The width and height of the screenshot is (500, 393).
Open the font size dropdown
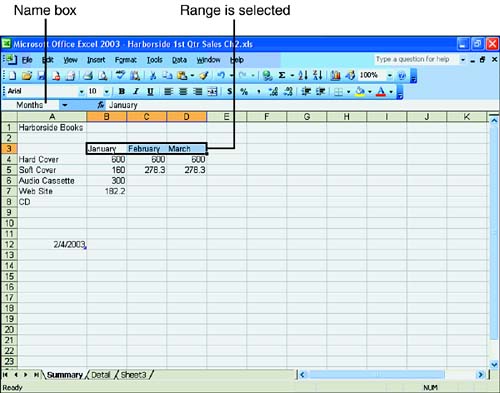tap(107, 92)
